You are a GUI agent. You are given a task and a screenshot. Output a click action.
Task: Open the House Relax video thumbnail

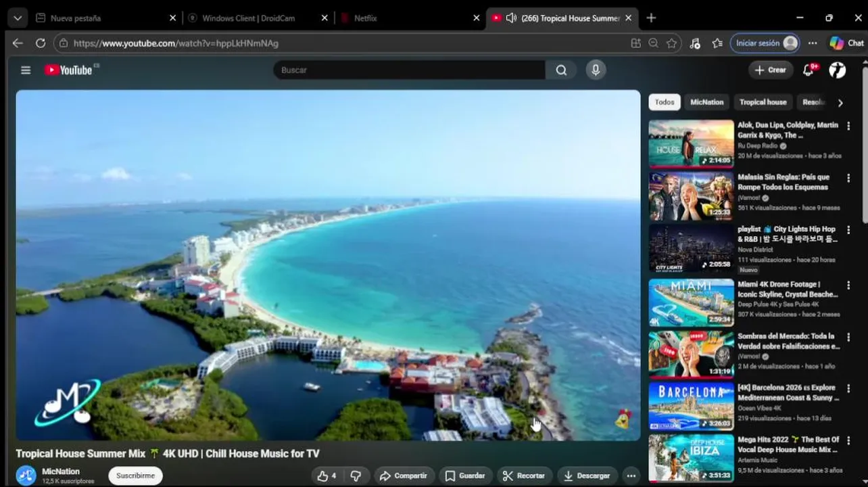click(x=691, y=143)
